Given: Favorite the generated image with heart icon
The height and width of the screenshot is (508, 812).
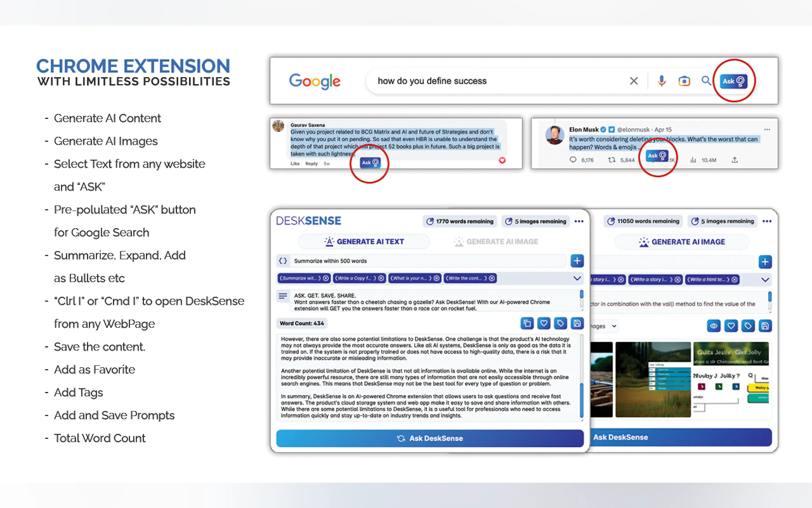Looking at the screenshot, I should tap(731, 326).
